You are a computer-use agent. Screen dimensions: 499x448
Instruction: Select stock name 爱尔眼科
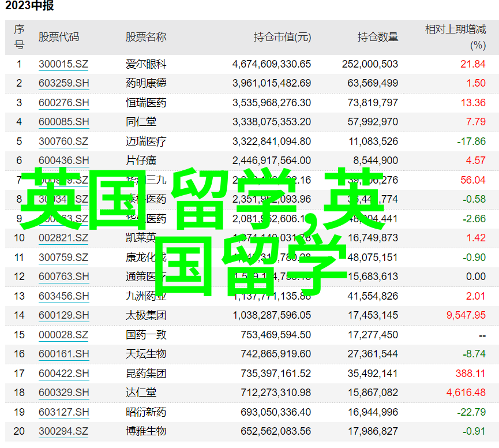[x=146, y=64]
